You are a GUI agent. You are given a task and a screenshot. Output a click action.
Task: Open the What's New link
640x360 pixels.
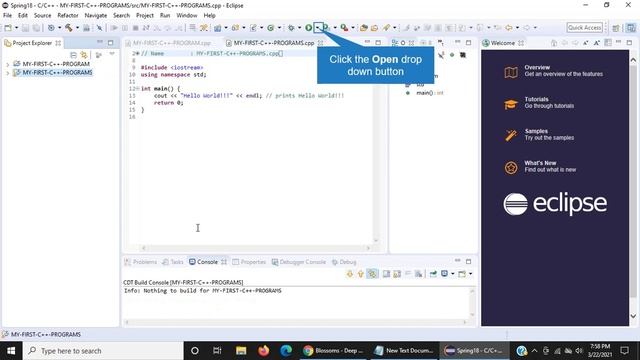pos(540,166)
